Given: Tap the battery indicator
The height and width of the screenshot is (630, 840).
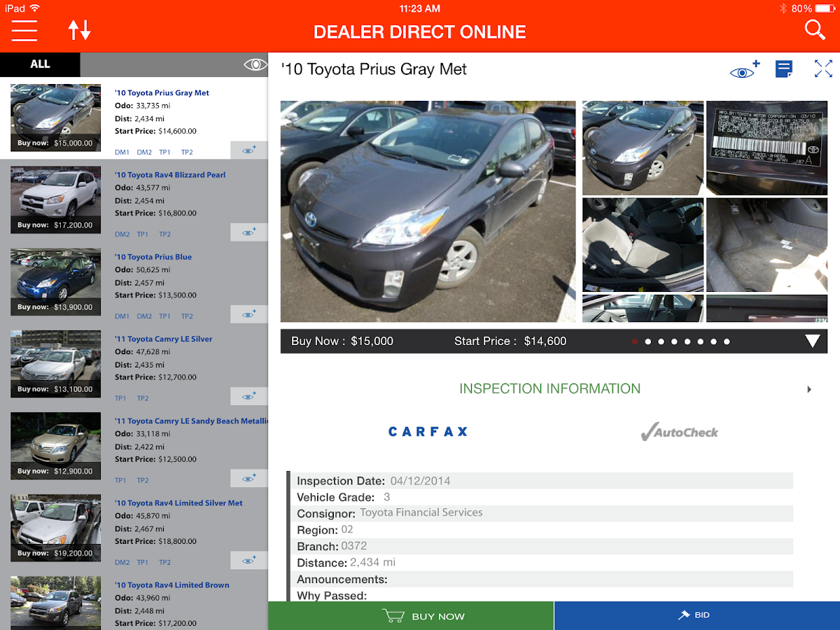Looking at the screenshot, I should click(824, 8).
